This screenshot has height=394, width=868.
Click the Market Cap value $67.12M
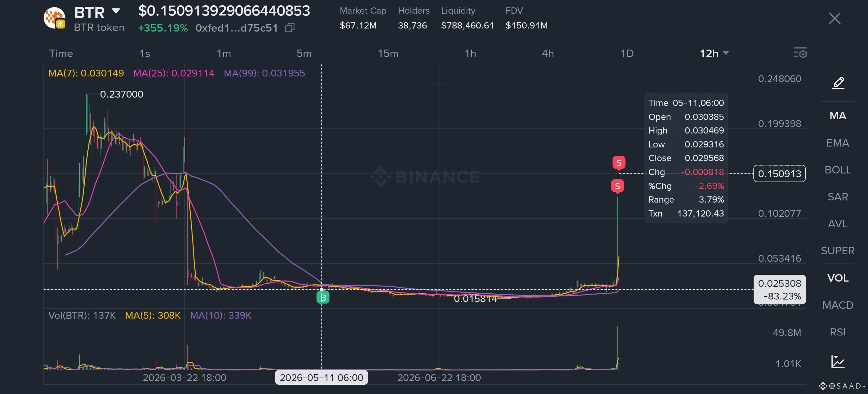coord(358,25)
